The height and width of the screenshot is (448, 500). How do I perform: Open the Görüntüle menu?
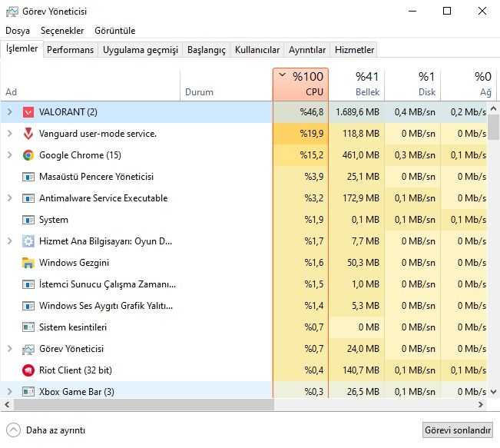pyautogui.click(x=114, y=31)
